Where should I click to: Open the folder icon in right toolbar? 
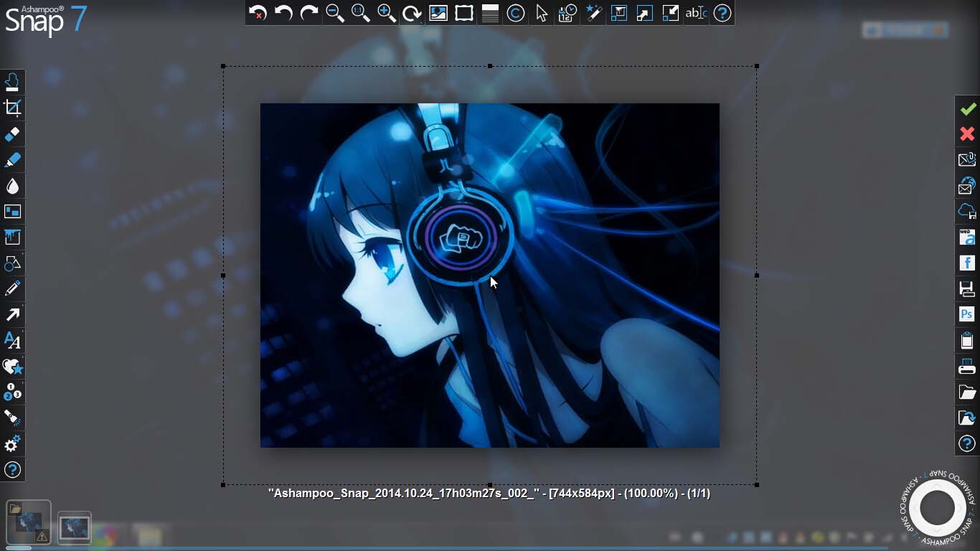(967, 392)
